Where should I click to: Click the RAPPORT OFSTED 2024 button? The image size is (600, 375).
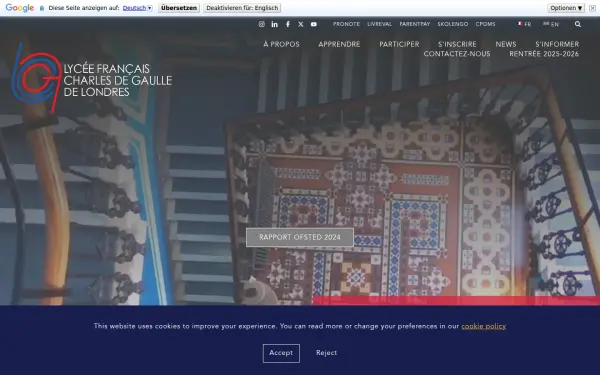300,237
